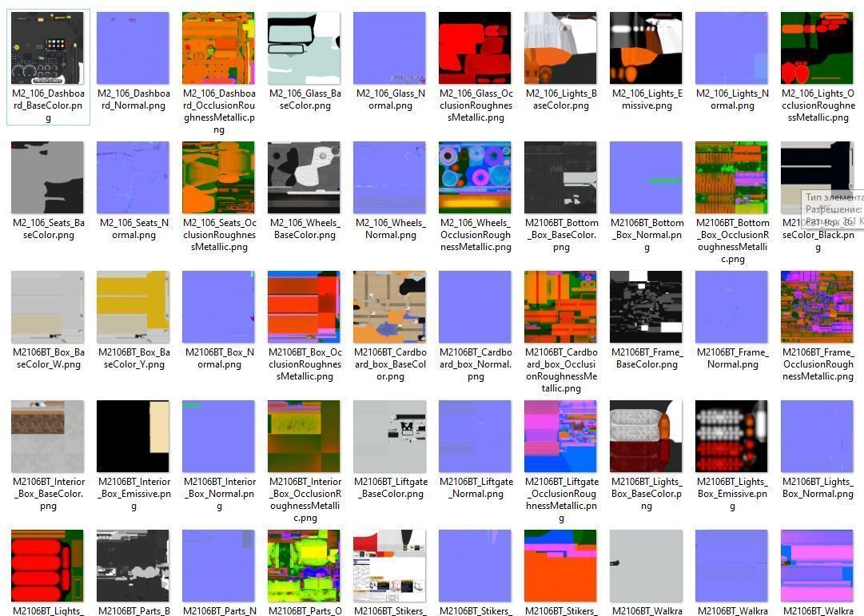Click the M2106BT_Lights_Box_Normal.png label
Screen dimensions: 864x616
pos(818,487)
